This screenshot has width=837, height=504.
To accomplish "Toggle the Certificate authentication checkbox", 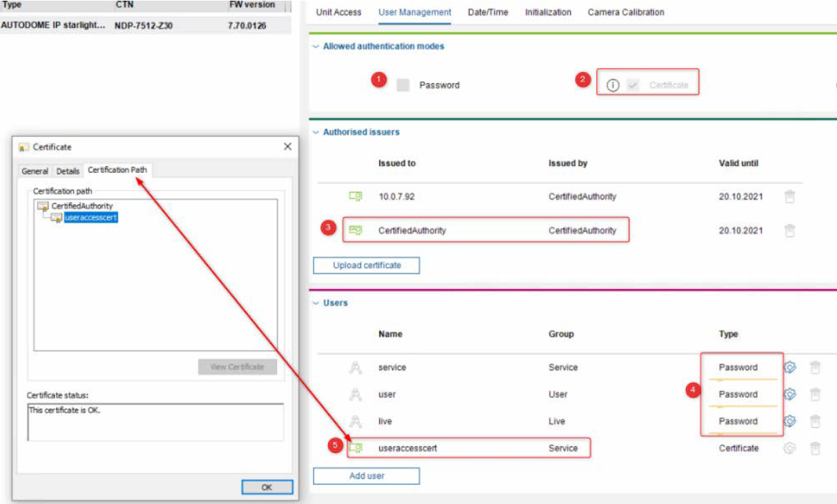I will 633,85.
